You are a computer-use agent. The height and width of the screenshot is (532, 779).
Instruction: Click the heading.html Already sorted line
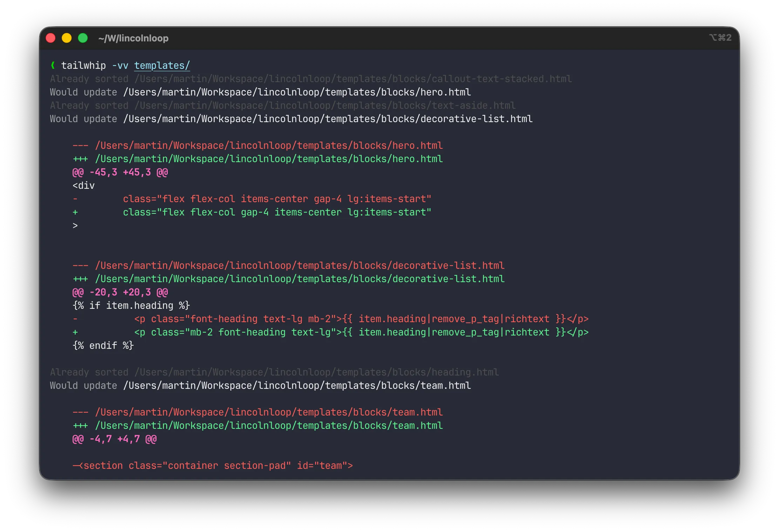coord(274,372)
